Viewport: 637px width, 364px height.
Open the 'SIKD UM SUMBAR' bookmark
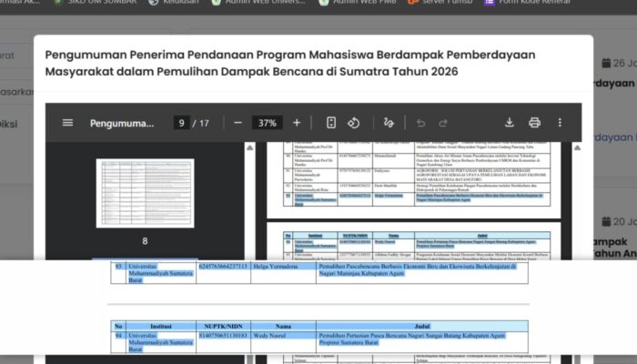point(95,2)
